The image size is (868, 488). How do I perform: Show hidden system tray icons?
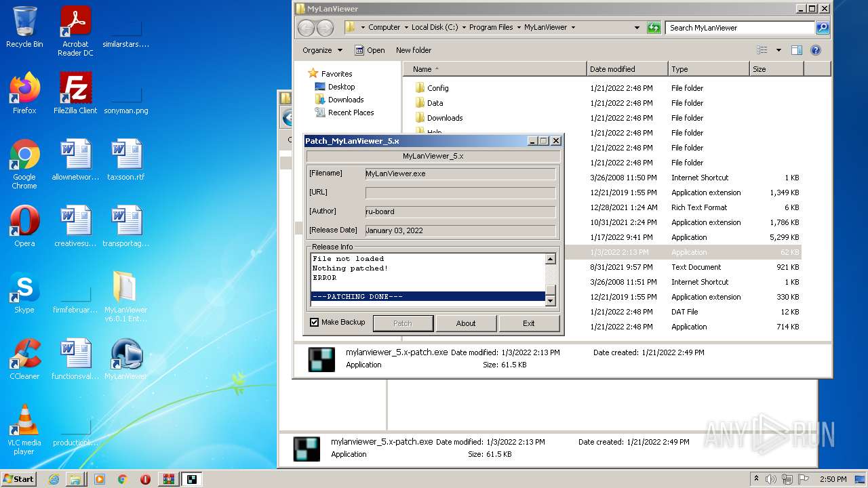(x=756, y=479)
